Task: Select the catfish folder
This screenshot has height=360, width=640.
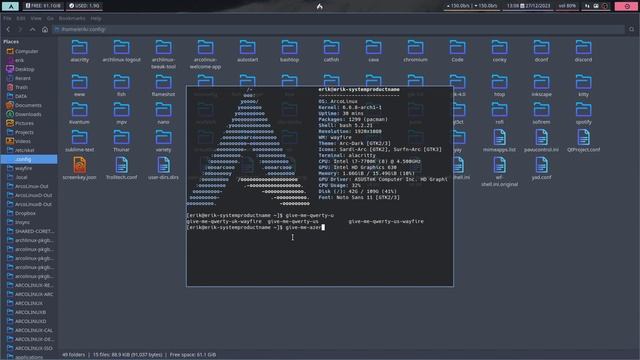Action: (331, 51)
